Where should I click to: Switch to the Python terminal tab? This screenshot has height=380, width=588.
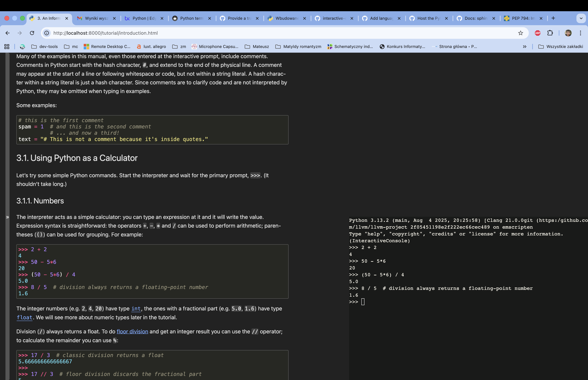[x=191, y=18]
